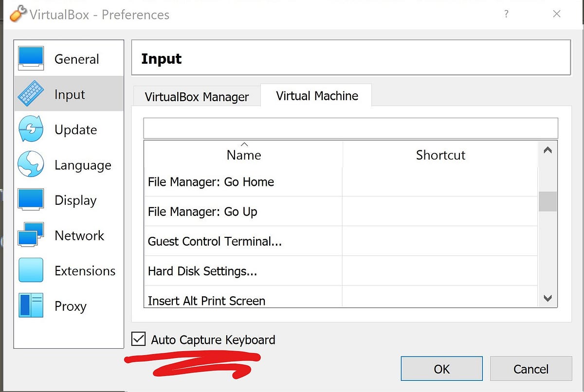Click the help question mark icon
Image resolution: width=584 pixels, height=392 pixels.
coord(507,14)
